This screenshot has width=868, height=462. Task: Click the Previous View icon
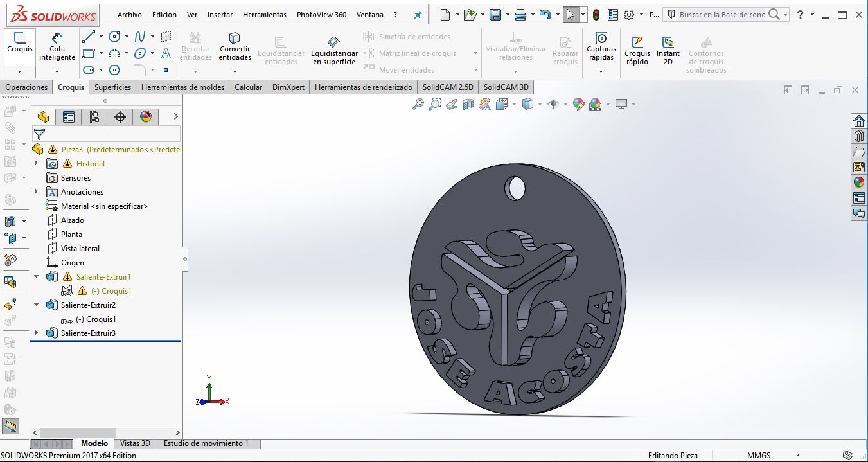click(x=452, y=103)
